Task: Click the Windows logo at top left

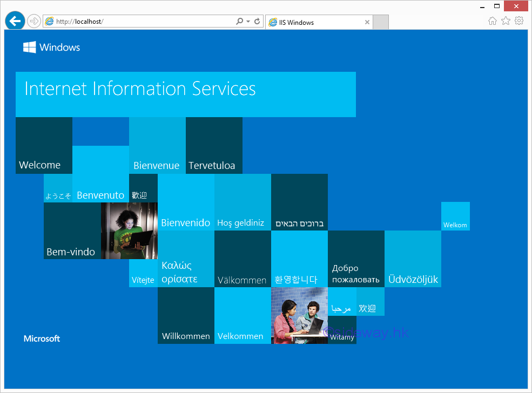Action: click(30, 47)
